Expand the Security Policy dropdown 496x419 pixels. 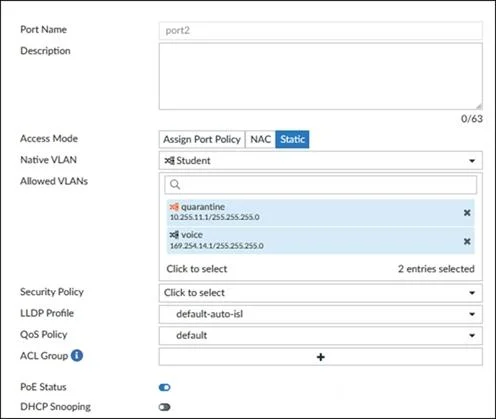[321, 293]
